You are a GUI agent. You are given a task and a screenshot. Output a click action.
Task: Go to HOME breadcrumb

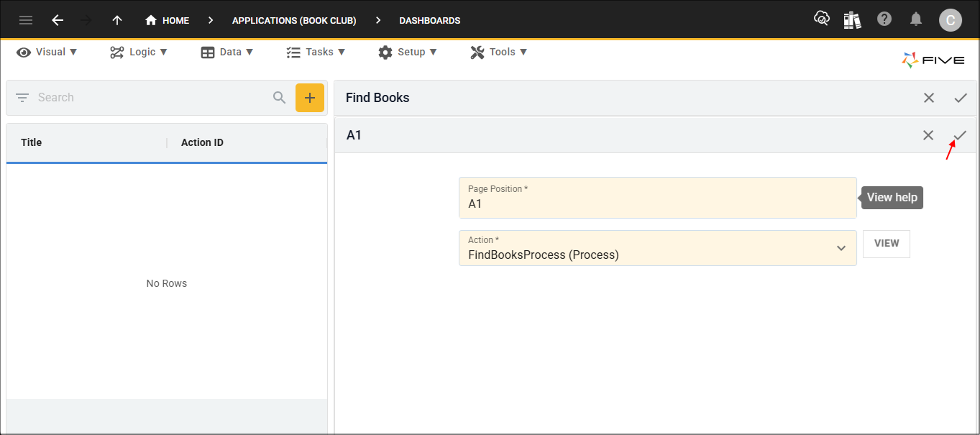pos(168,20)
